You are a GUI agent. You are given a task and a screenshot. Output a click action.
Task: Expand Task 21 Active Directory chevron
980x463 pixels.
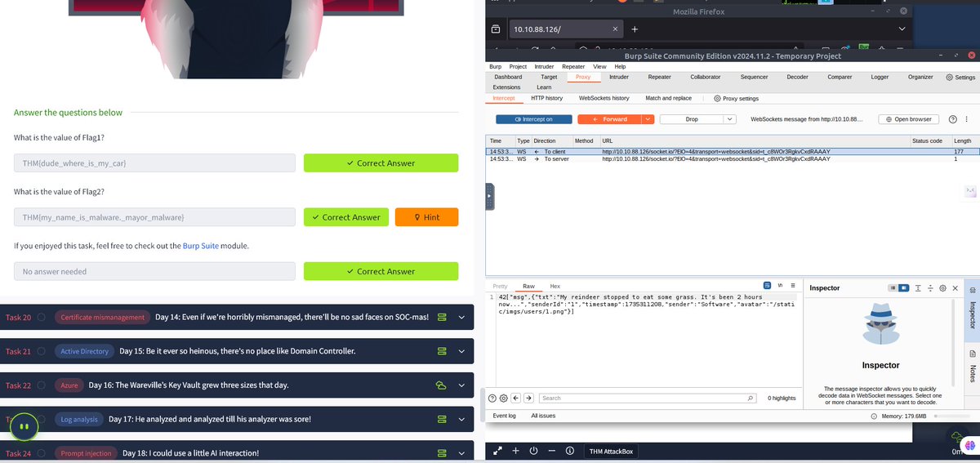click(x=461, y=351)
